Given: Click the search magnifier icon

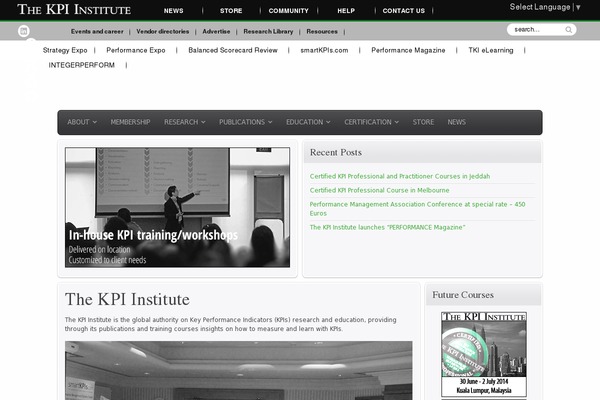Looking at the screenshot, I should coord(569,30).
